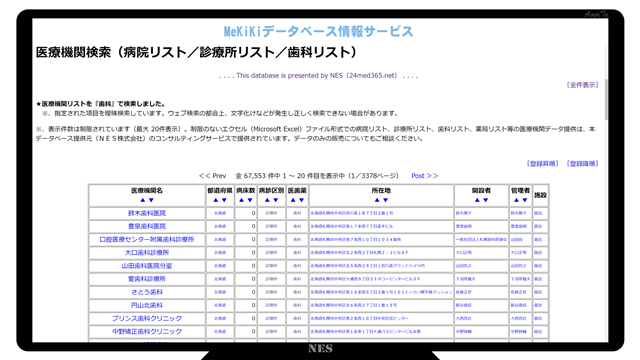
Task: Go to next page via Post >>
Action: tap(424, 176)
